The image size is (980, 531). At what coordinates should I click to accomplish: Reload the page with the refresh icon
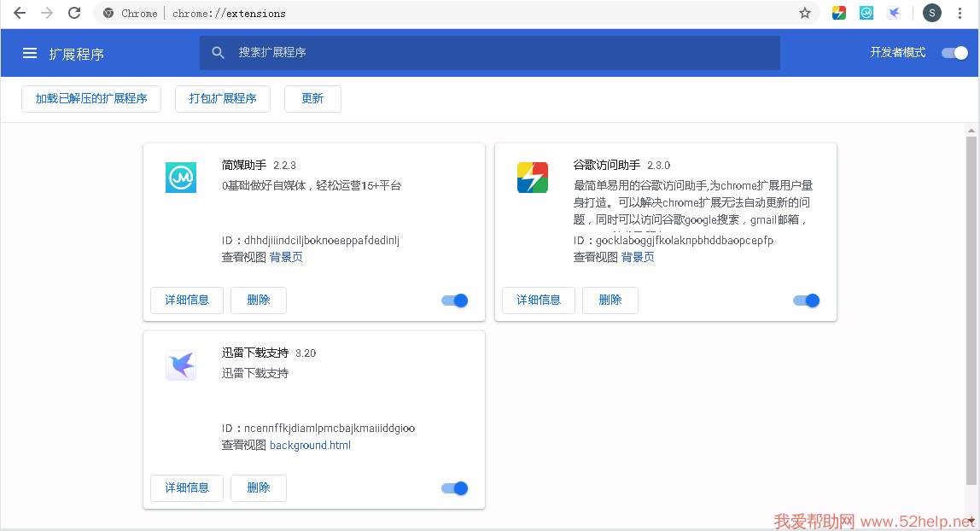click(x=74, y=13)
